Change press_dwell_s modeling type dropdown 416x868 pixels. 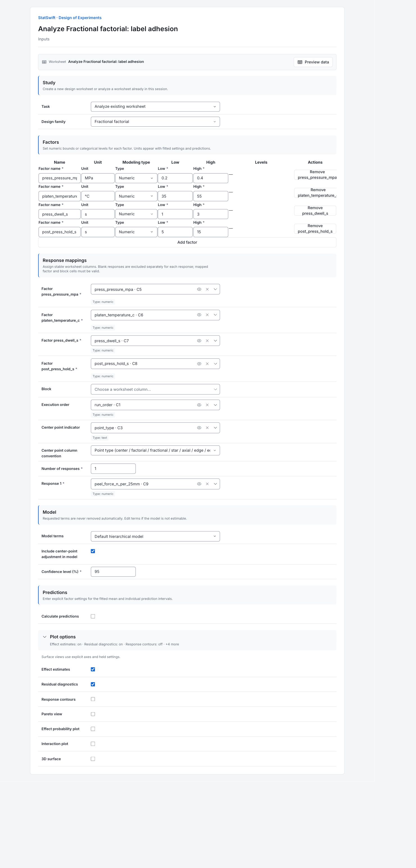(136, 214)
